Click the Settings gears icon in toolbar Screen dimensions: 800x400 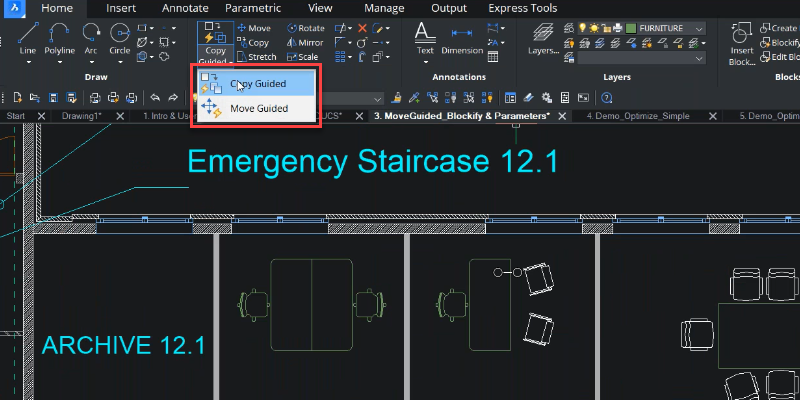click(x=547, y=98)
